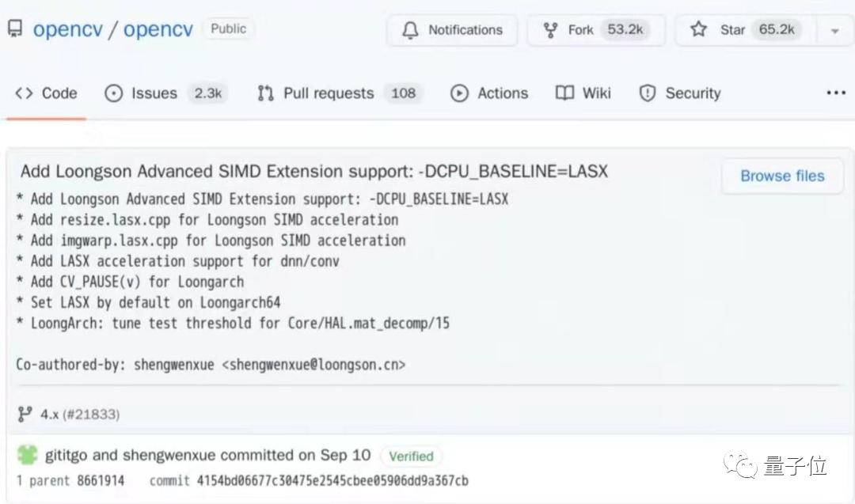Click the Browse files button
Image resolution: width=855 pixels, height=504 pixels.
[x=782, y=176]
